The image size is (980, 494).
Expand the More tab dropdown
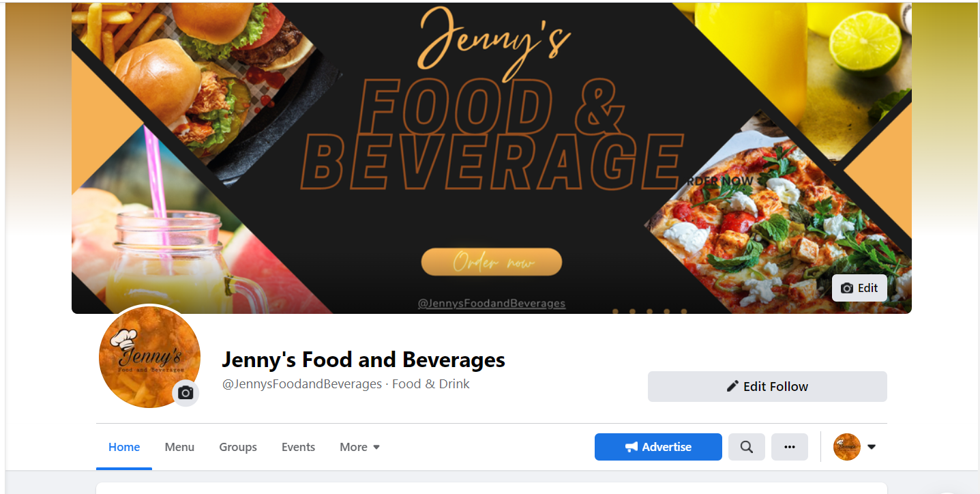[x=360, y=447]
